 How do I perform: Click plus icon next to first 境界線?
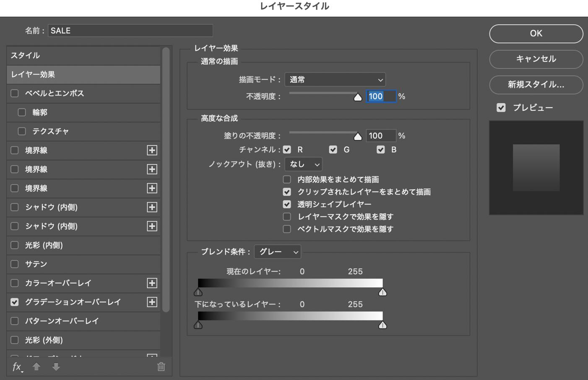[x=152, y=150]
